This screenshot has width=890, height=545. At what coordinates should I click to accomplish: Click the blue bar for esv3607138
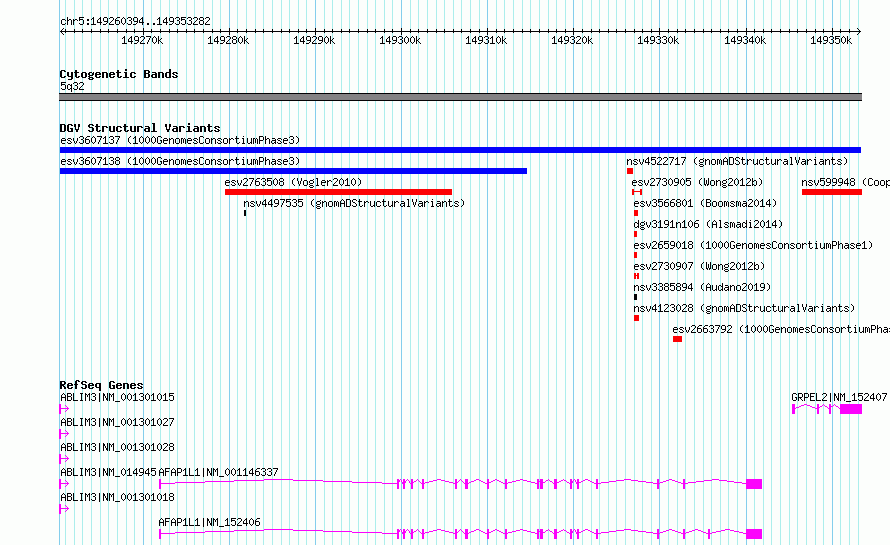[x=293, y=171]
